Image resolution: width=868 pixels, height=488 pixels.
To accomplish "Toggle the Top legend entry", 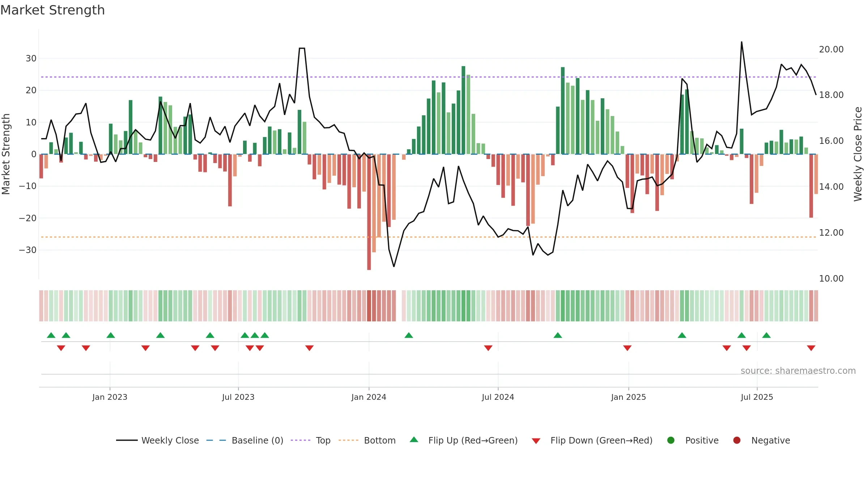I will click(310, 440).
